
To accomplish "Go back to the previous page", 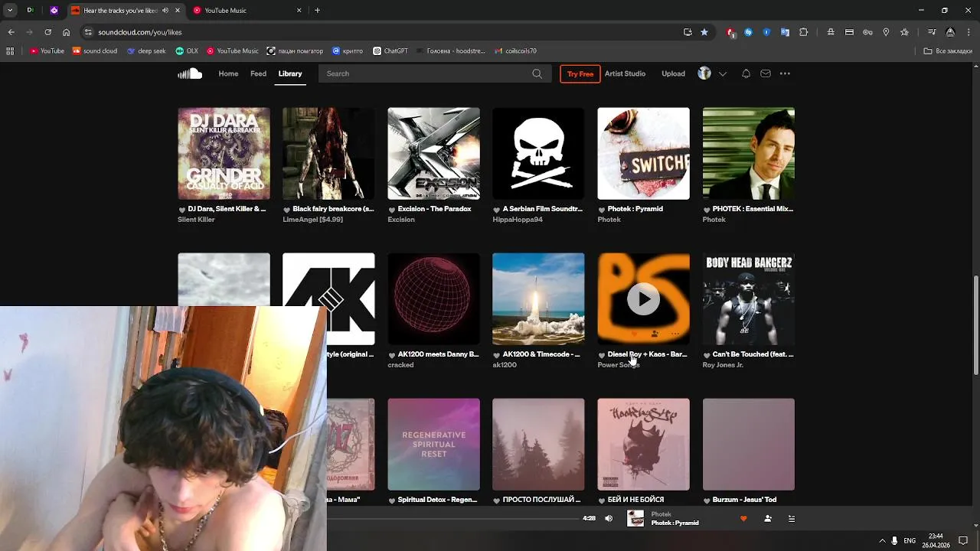I will point(11,32).
